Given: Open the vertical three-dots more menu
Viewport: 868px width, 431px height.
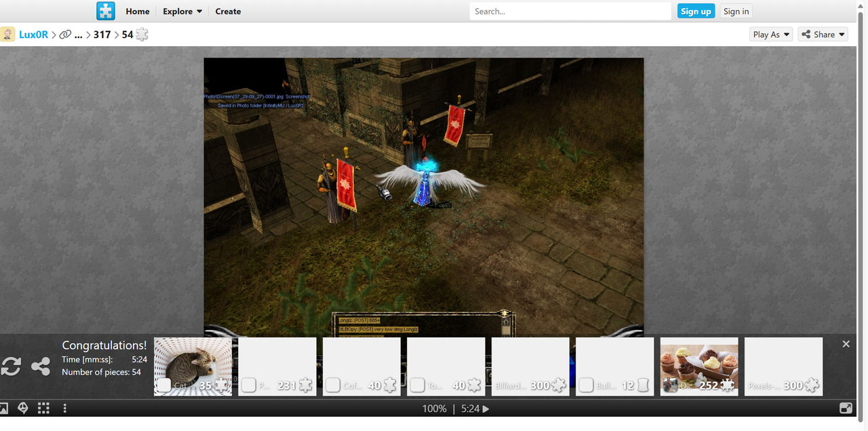Looking at the screenshot, I should 65,408.
